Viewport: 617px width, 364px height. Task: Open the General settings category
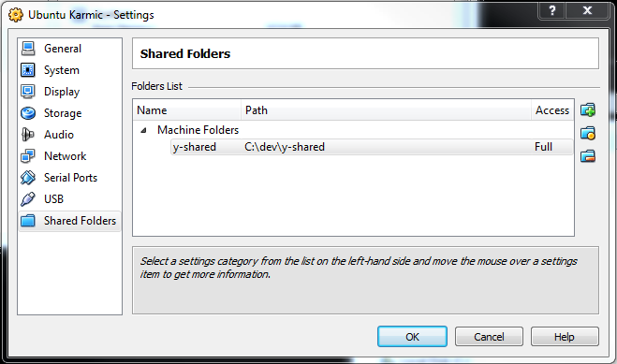coord(69,49)
